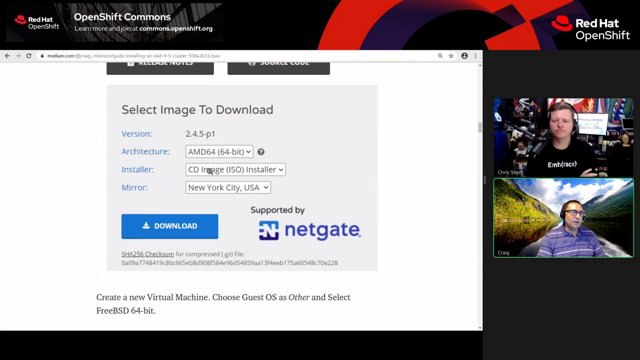Bookmark the page with the star icon
The image size is (640, 360).
pos(451,56)
